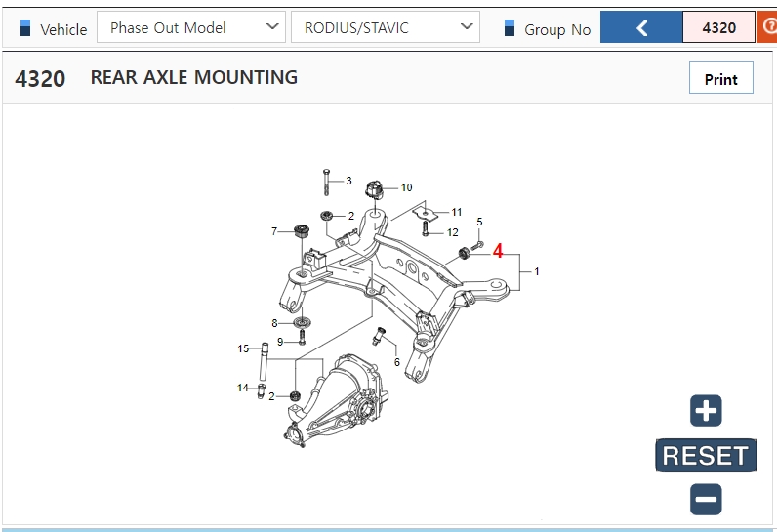The image size is (777, 532).
Task: Go to previous group with left arrow
Action: (641, 27)
